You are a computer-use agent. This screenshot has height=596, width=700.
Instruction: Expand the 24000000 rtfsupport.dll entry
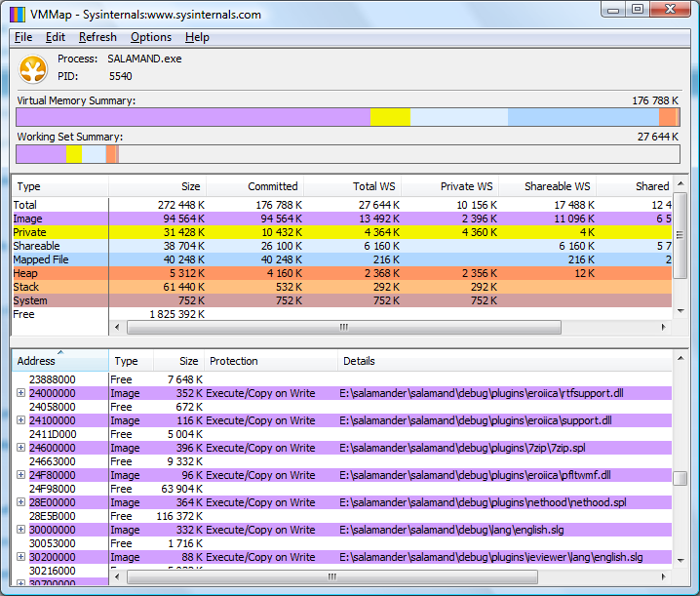coord(20,393)
